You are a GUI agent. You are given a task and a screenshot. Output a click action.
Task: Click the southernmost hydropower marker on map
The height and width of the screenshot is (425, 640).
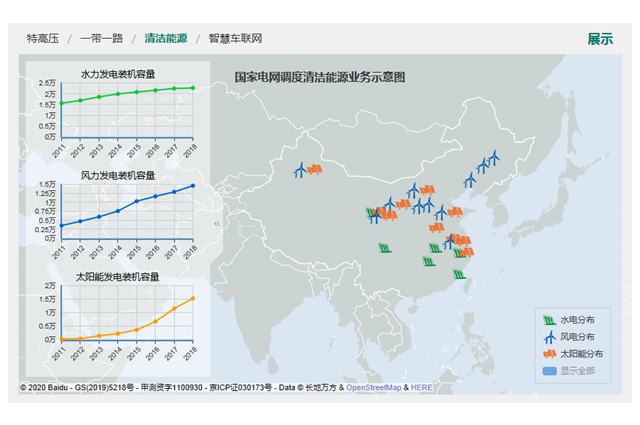pos(460,273)
